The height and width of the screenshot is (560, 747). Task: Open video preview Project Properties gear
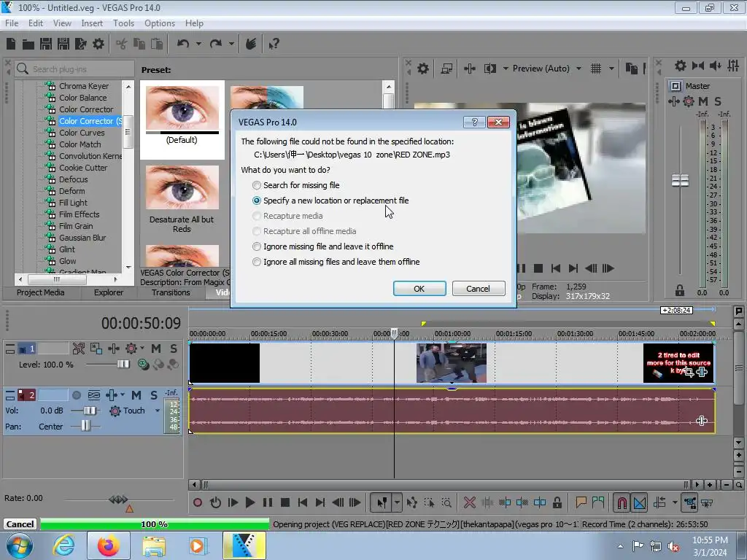[423, 69]
